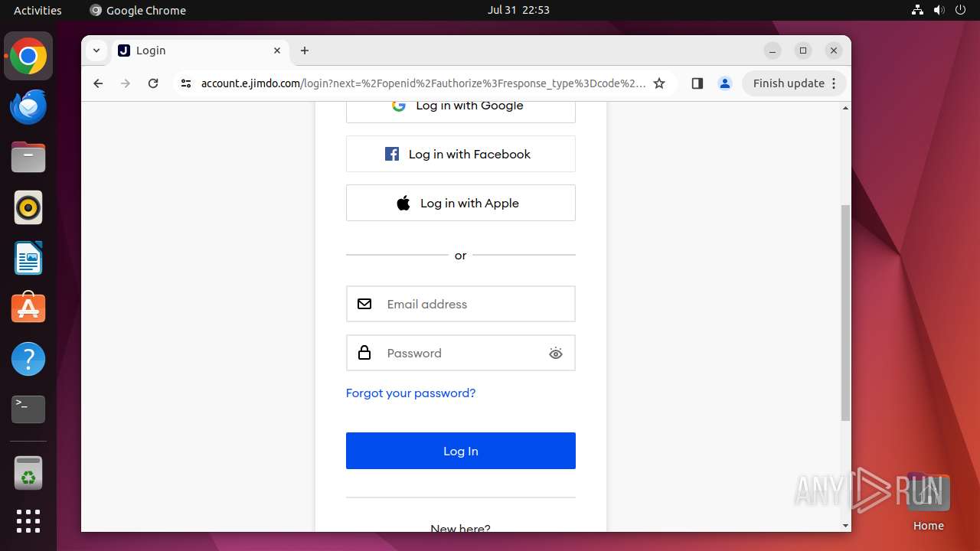Expand the tab search dropdown

pos(96,51)
